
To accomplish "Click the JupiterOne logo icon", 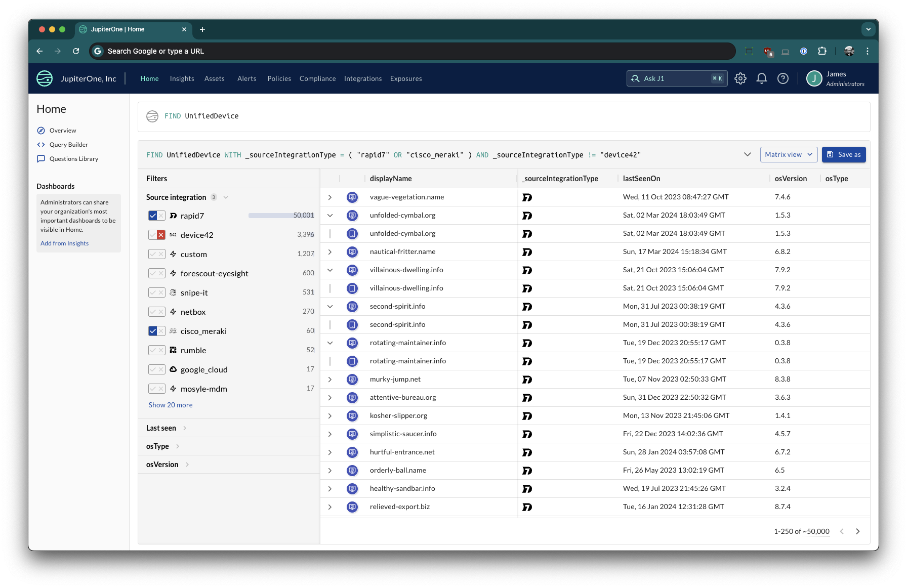I will point(45,78).
